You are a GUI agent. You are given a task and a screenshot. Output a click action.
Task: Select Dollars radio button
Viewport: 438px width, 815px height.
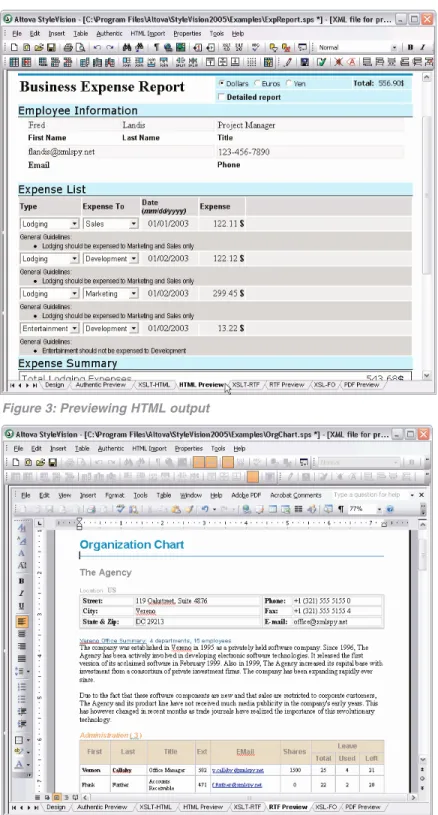tap(222, 83)
